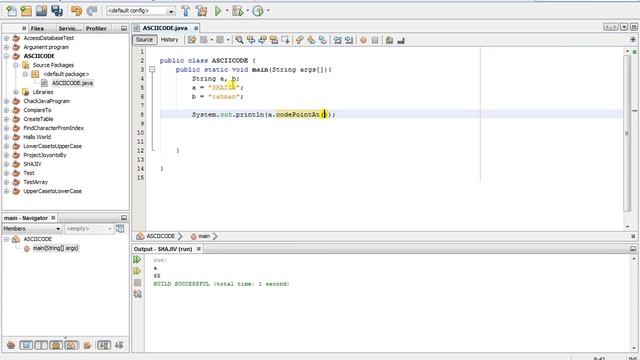Click the Save All toolbar icon
640x360 pixels.
pos(57,11)
